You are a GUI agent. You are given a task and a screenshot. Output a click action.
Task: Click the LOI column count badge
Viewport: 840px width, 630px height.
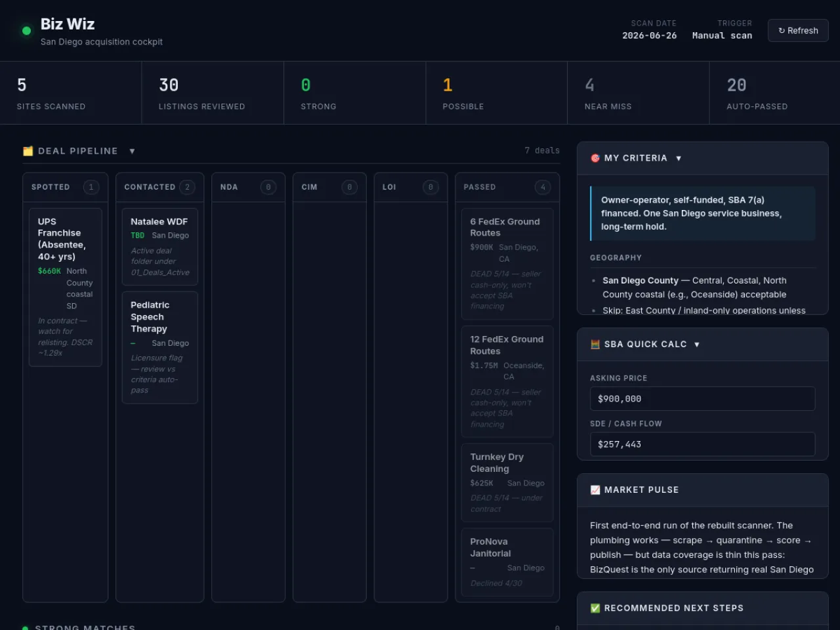[x=430, y=187]
